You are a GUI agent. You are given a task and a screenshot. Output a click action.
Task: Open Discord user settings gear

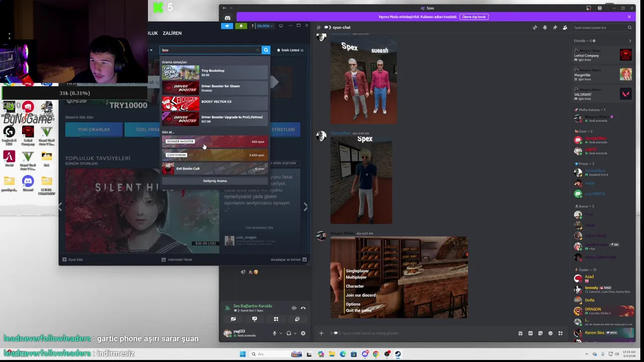pyautogui.click(x=303, y=333)
